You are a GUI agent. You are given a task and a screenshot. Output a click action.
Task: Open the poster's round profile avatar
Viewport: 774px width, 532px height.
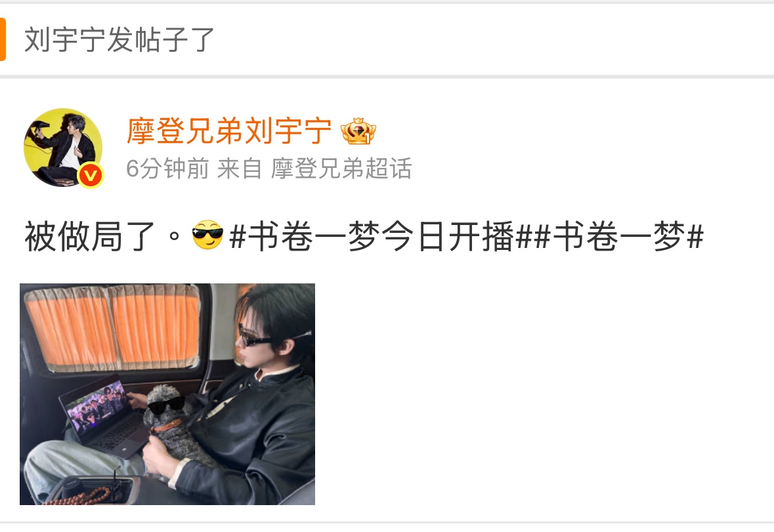(63, 148)
